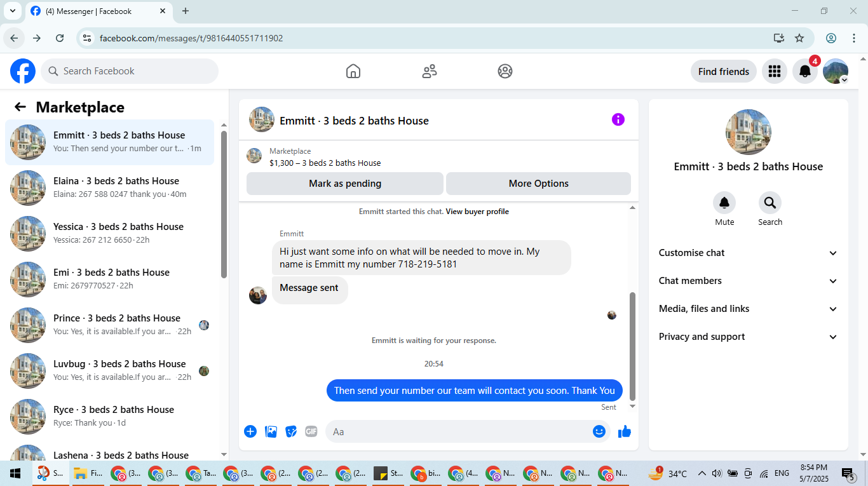Open the Luvbug conversation

tap(110, 371)
